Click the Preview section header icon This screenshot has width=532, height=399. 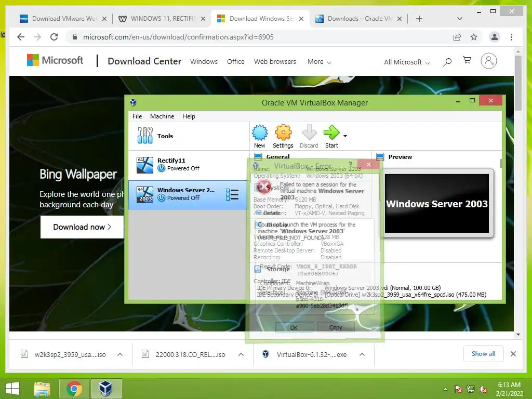coord(380,157)
